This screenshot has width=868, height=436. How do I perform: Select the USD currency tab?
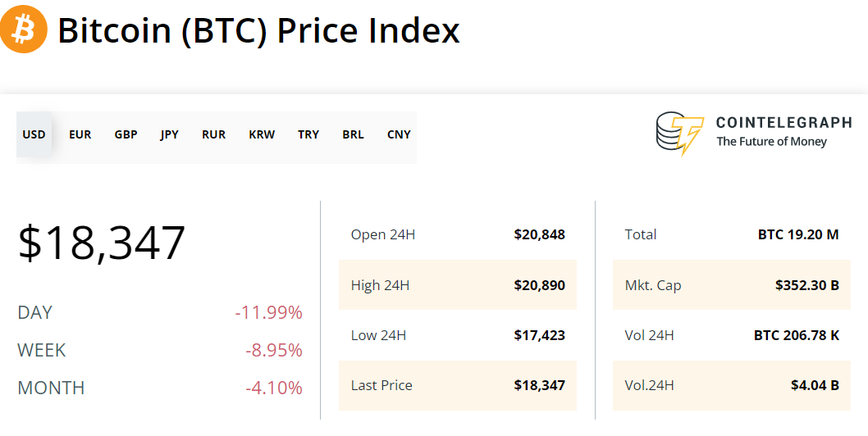click(x=34, y=134)
